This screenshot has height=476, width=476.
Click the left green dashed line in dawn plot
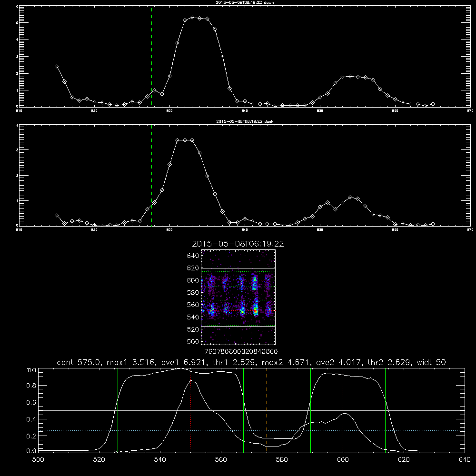pos(151,56)
